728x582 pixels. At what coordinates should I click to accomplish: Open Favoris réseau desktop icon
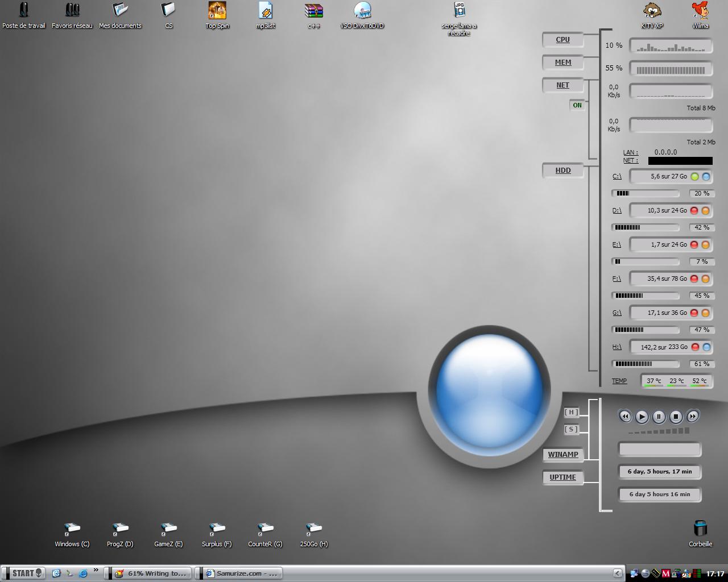tap(72, 15)
